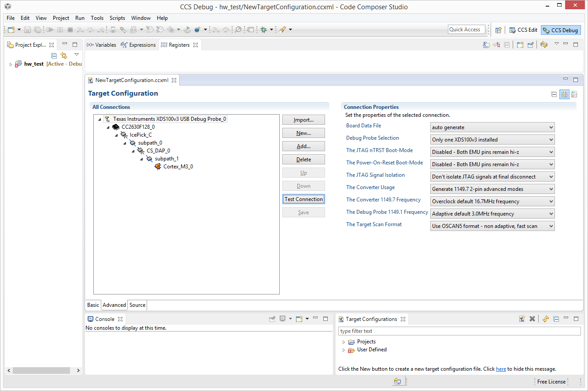This screenshot has height=391, width=588.
Task: Click the 'here' link to hide message
Action: tap(501, 369)
